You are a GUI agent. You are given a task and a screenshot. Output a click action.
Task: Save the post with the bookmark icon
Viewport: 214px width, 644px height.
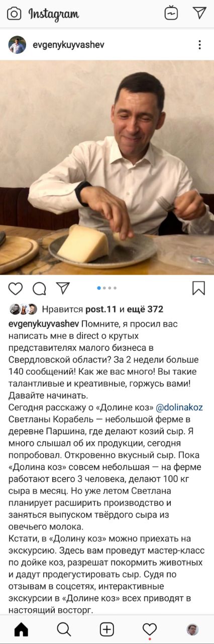coord(199,288)
